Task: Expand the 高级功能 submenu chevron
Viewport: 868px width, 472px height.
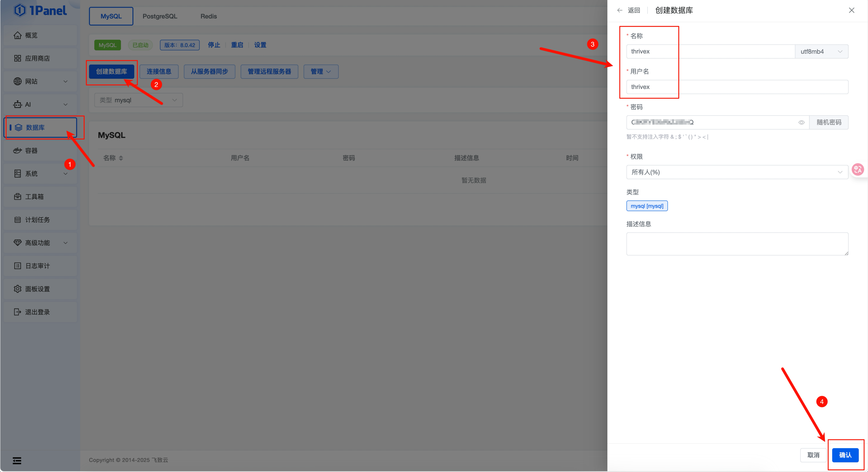Action: point(66,243)
